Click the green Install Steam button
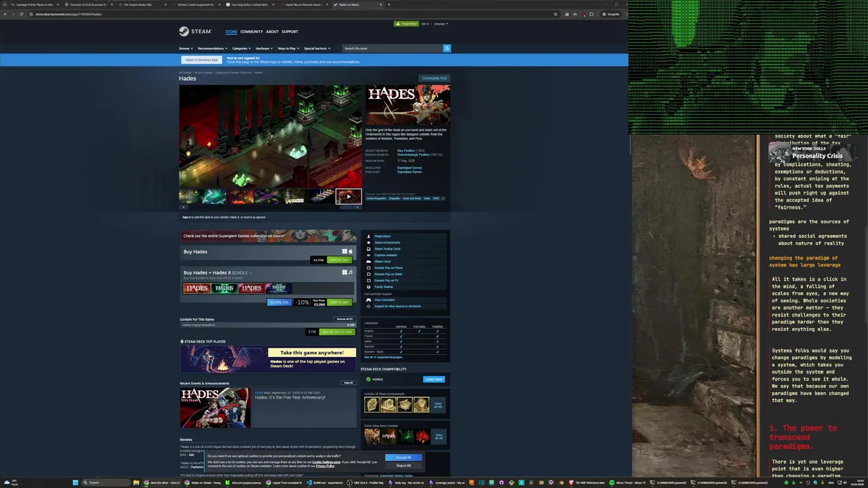 pos(407,24)
